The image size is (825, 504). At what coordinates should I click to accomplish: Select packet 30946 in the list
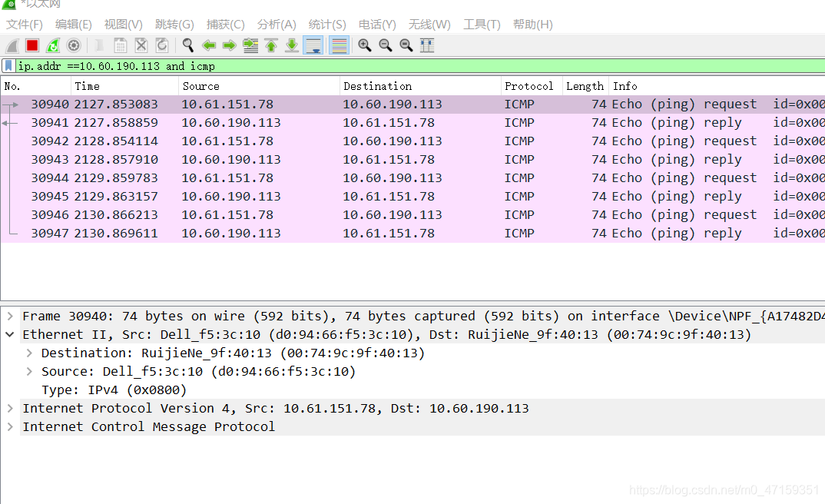[412, 214]
